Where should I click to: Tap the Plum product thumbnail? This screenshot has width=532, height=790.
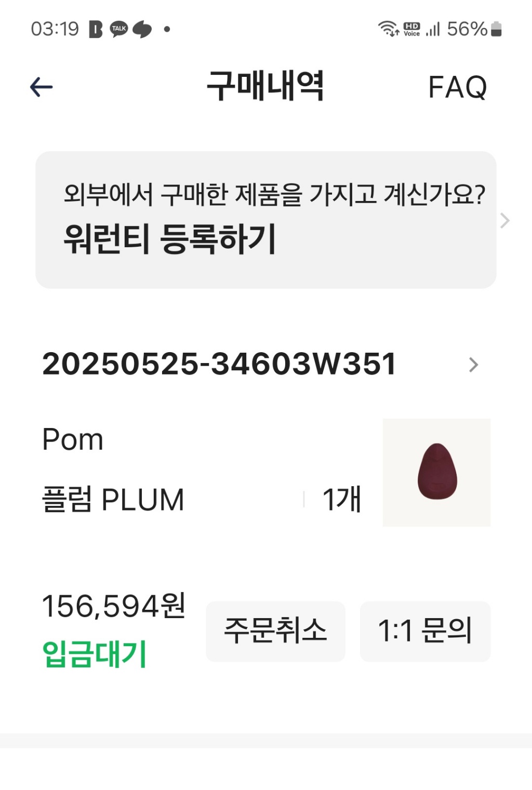(x=436, y=472)
